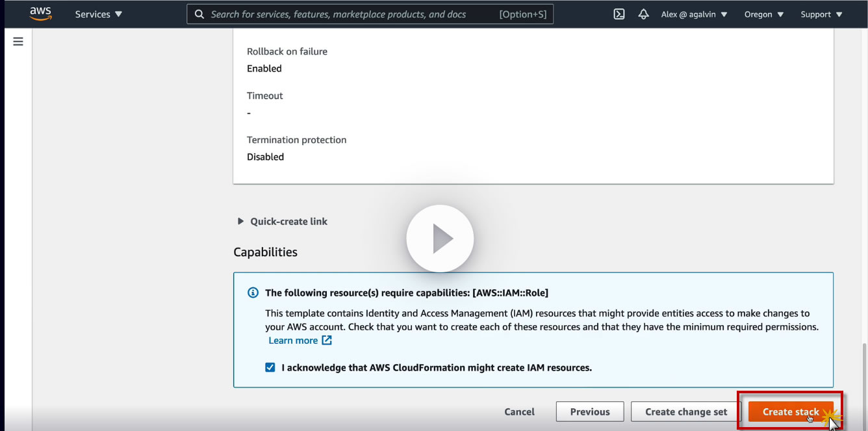
Task: Open the Alex @ agalvin account dropdown
Action: click(x=694, y=14)
